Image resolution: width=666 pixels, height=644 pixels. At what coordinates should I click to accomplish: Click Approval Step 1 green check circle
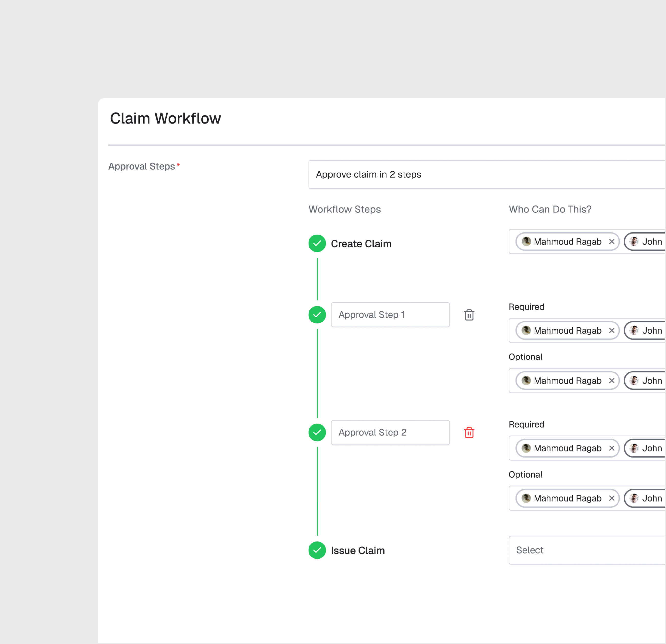click(317, 315)
